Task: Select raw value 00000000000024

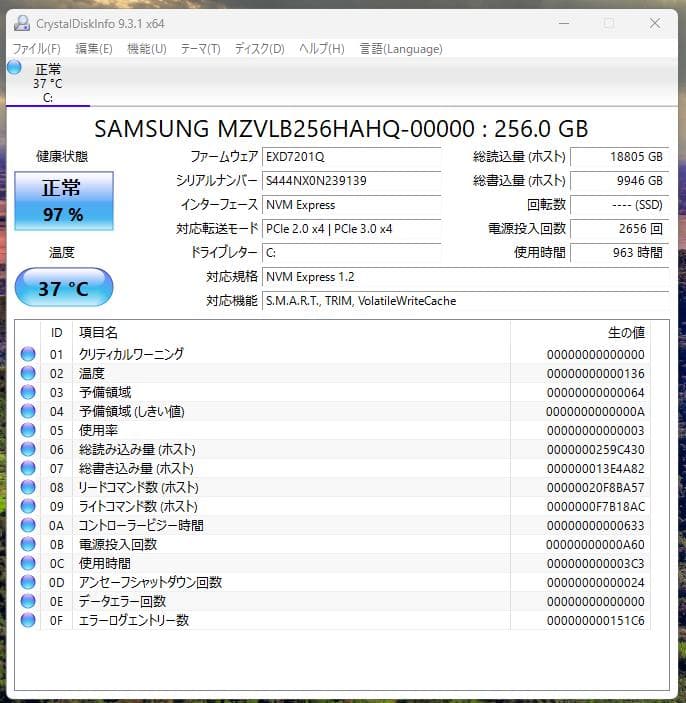Action: tap(595, 582)
